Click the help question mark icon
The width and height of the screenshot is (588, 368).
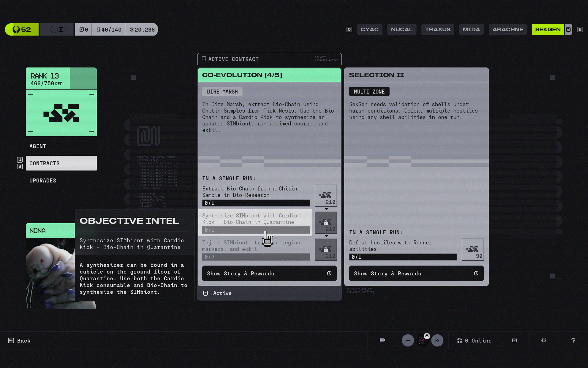point(573,340)
